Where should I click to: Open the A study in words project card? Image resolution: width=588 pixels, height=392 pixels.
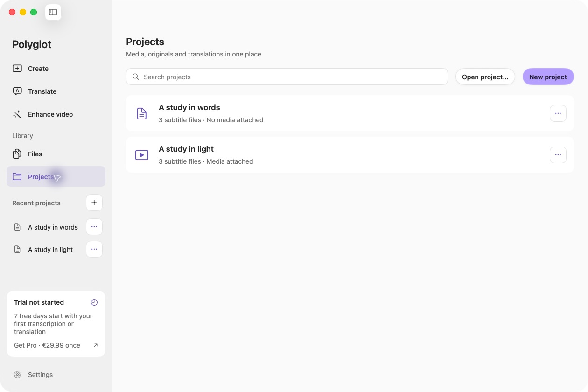click(350, 113)
